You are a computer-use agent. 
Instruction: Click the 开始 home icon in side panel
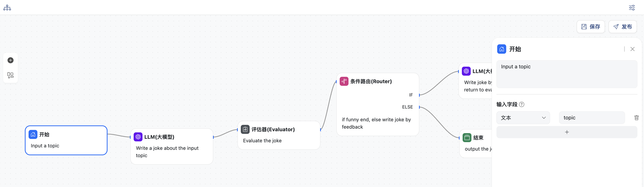pos(502,49)
